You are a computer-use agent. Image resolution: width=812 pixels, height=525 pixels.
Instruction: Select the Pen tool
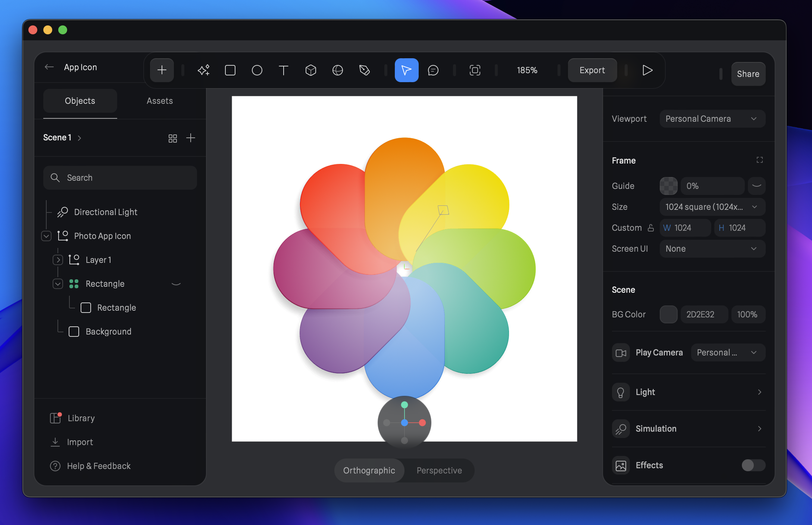[365, 70]
